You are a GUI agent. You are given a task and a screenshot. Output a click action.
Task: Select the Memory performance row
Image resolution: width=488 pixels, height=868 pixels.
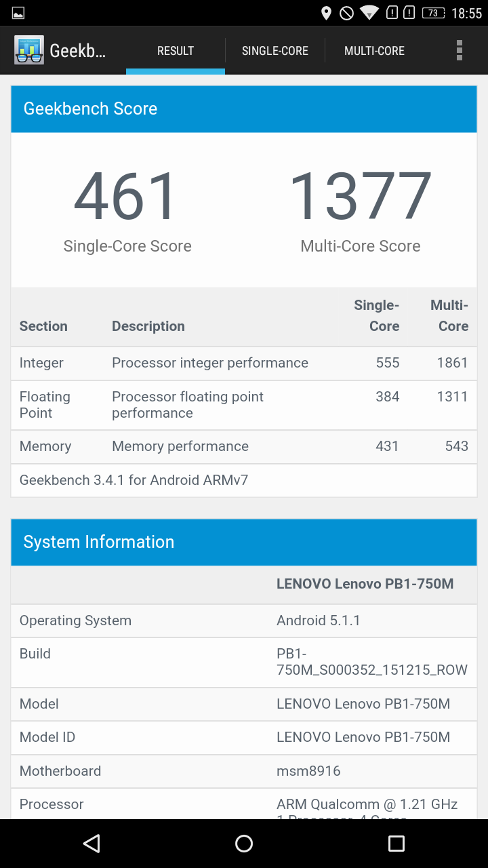point(244,447)
